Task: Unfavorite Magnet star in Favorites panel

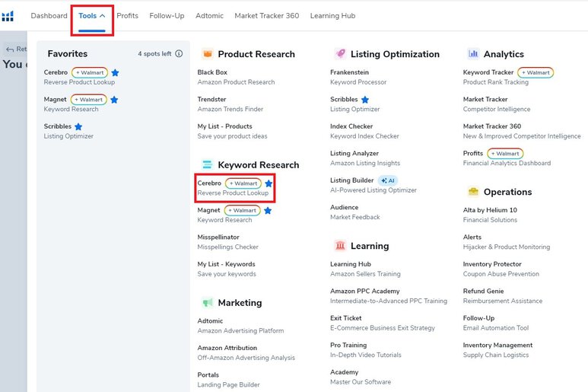Action: coord(114,100)
